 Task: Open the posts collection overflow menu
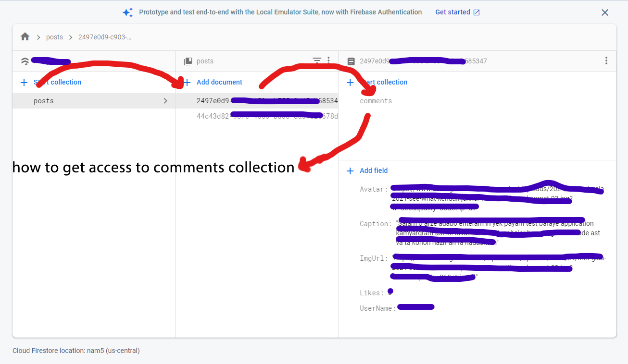[329, 61]
